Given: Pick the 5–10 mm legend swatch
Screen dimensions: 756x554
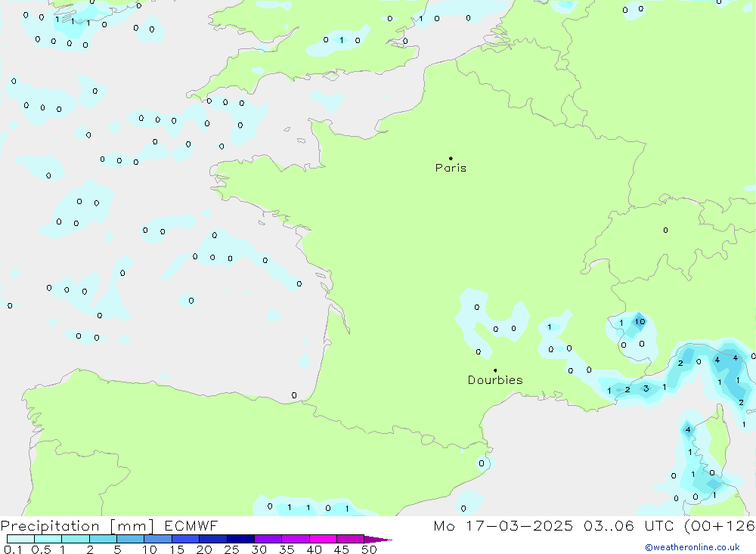Looking at the screenshot, I should point(130,539).
